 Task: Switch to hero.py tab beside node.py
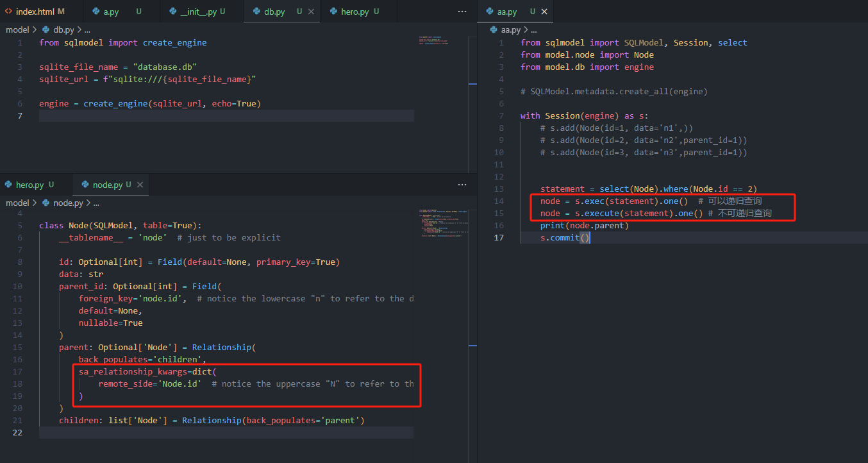[36, 185]
